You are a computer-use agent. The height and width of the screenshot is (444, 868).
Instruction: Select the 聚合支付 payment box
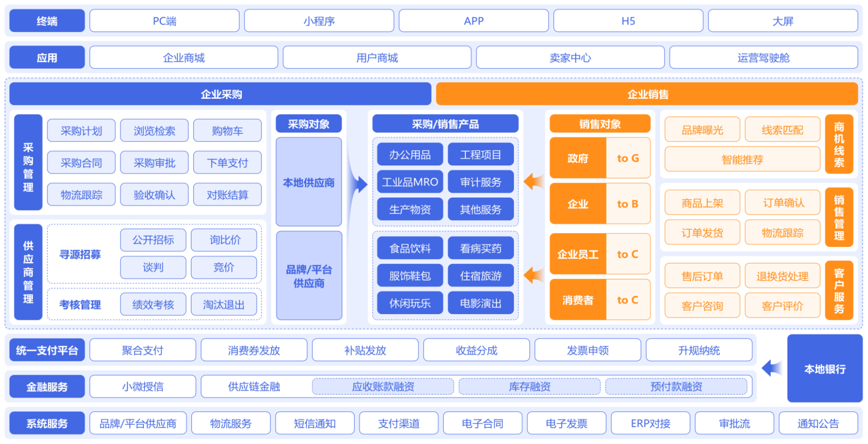[143, 351]
